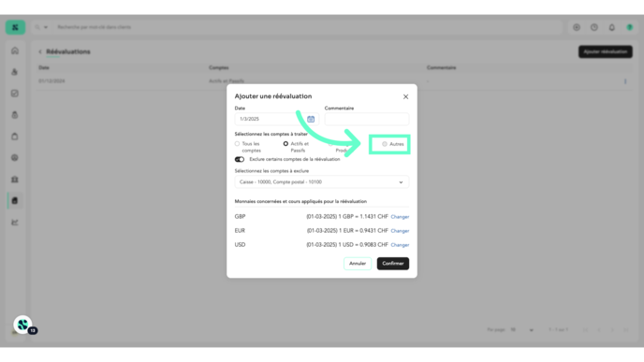Open the help question mark icon
The height and width of the screenshot is (362, 644).
tap(593, 27)
